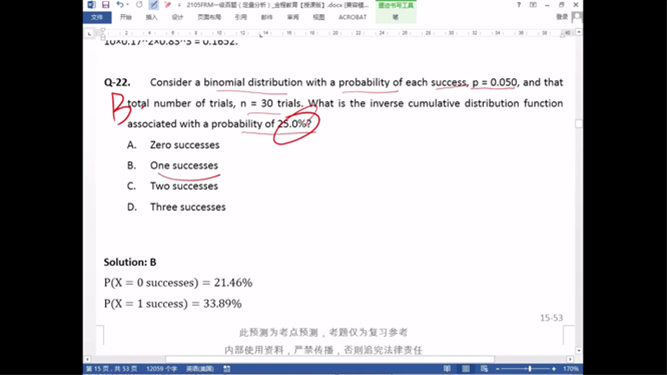Click the vertical scrollbar down arrow
The image size is (667, 375).
[579, 351]
